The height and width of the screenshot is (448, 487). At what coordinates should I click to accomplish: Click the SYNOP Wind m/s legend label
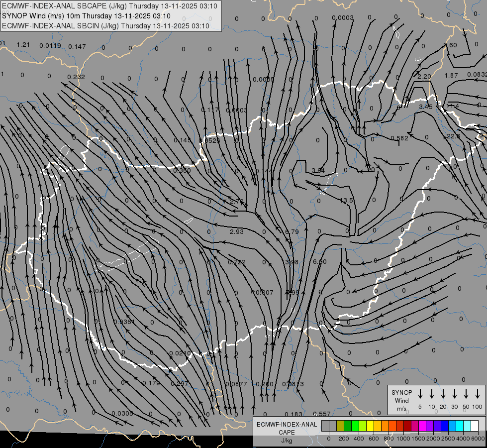point(401,400)
